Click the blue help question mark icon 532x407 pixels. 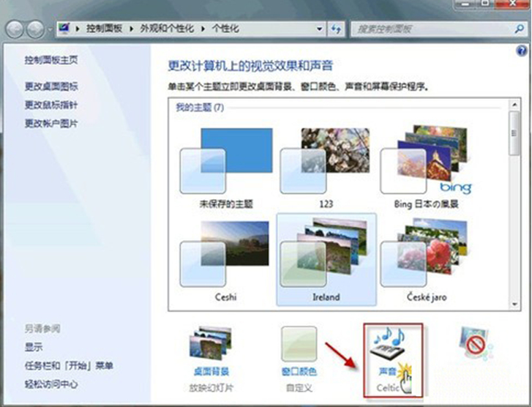coord(520,53)
